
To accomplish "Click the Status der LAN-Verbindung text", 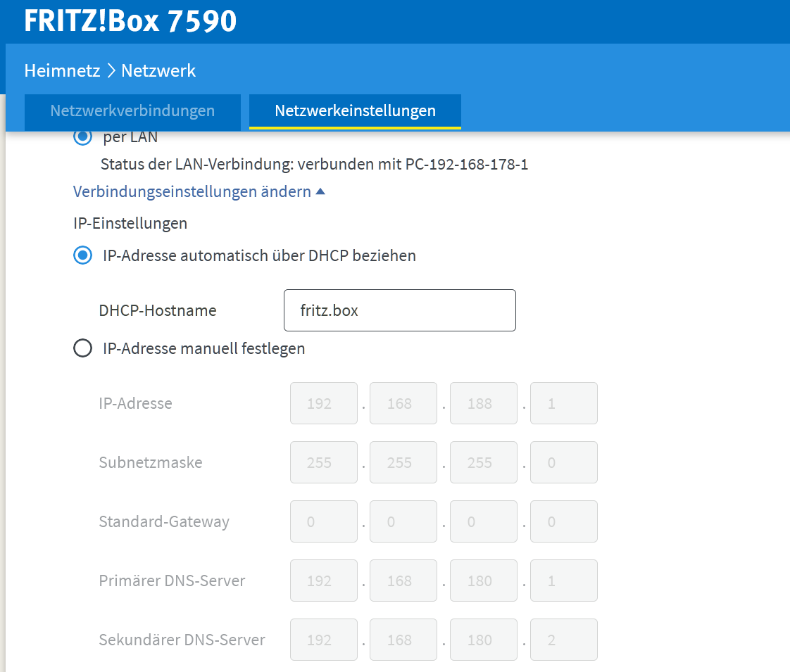I will pos(315,164).
